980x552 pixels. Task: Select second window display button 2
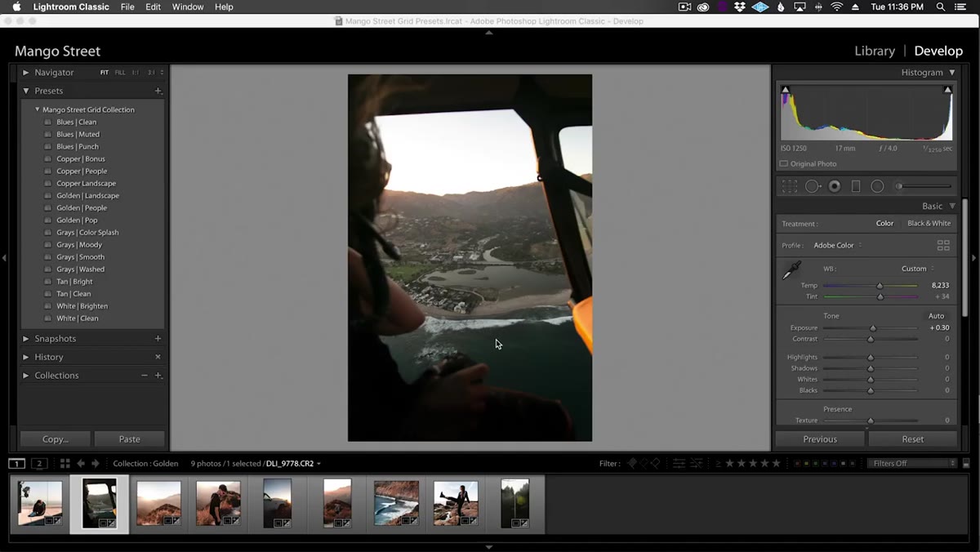(38, 463)
